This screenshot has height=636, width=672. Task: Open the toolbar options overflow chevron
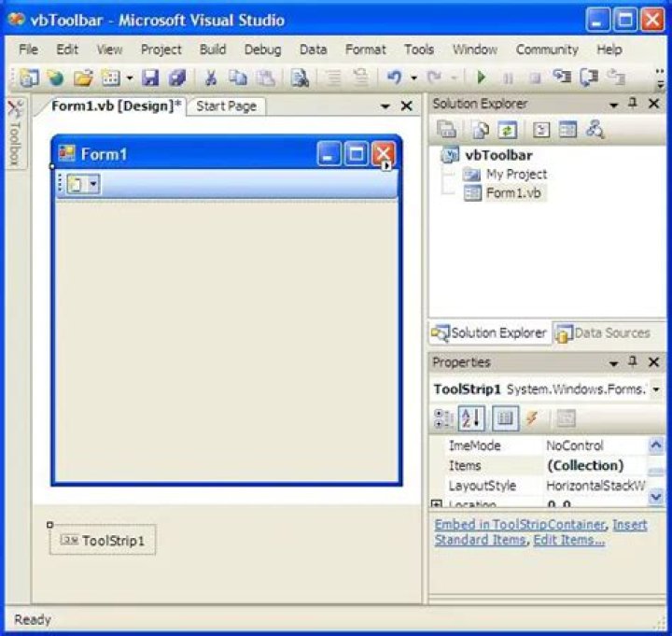(x=661, y=78)
